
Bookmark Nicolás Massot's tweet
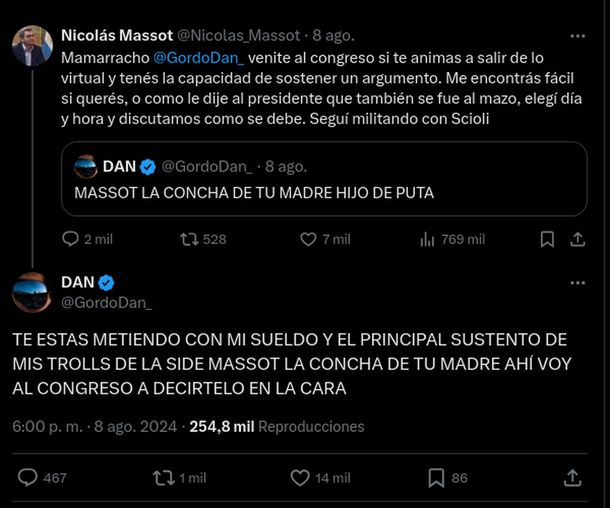547,239
